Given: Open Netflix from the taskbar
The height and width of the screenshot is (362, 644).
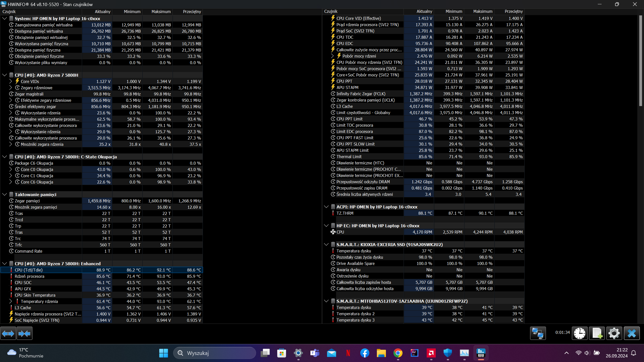Looking at the screenshot, I should 348,353.
